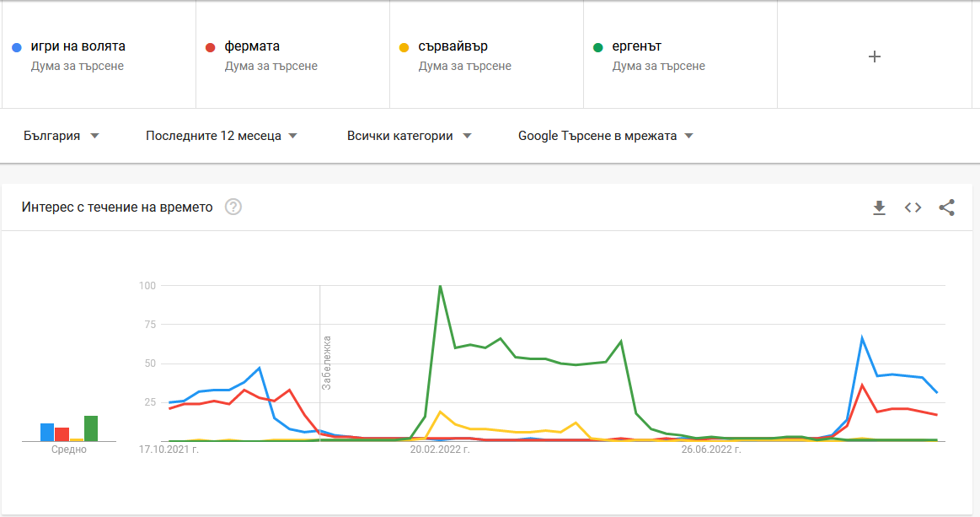Open Google Търсене в мрежата search type

tap(605, 136)
